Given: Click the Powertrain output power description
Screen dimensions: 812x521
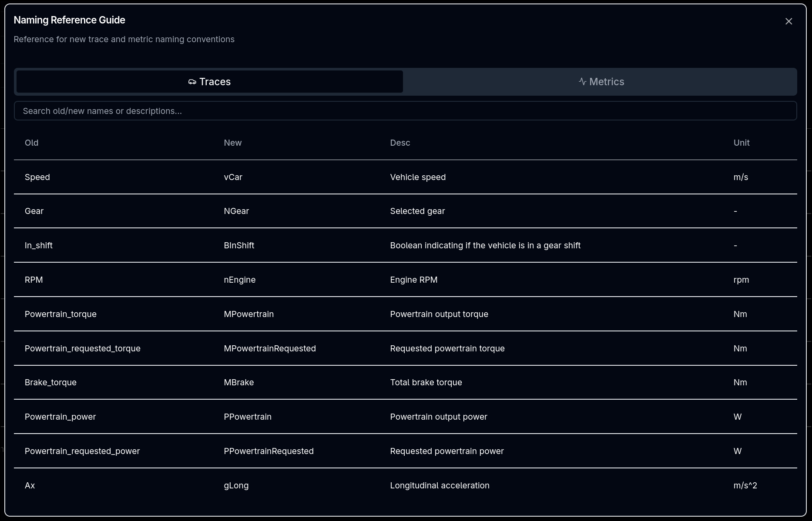Looking at the screenshot, I should click(439, 417).
